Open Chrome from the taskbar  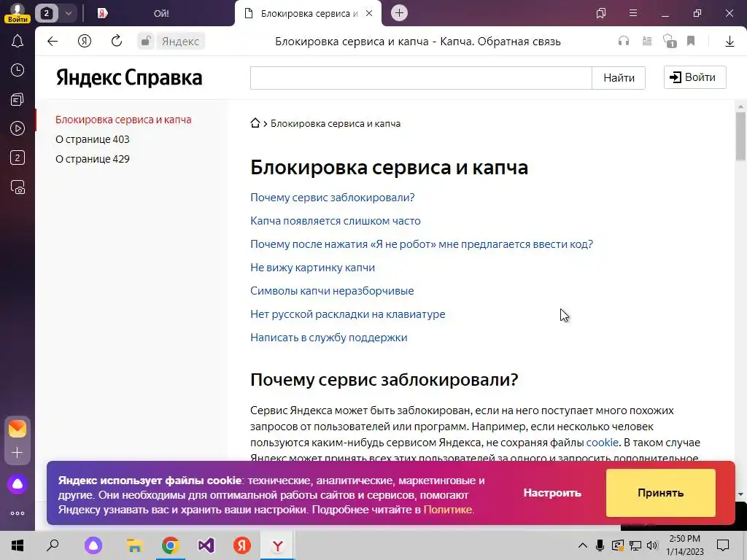pos(170,545)
